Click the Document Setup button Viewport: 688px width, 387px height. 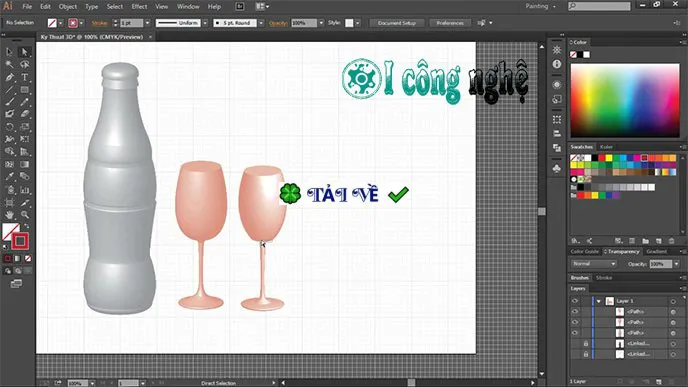pyautogui.click(x=397, y=23)
